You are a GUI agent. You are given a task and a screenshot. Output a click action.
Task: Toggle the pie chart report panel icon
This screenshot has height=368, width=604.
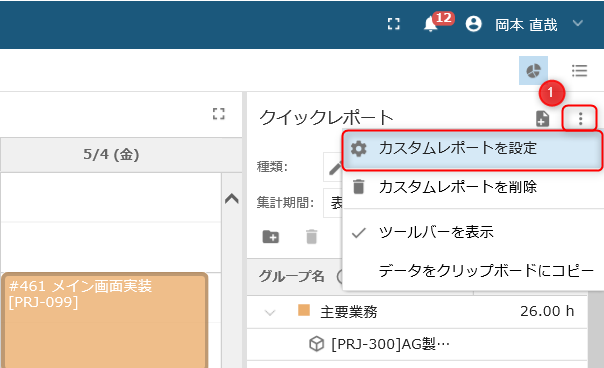pos(533,71)
